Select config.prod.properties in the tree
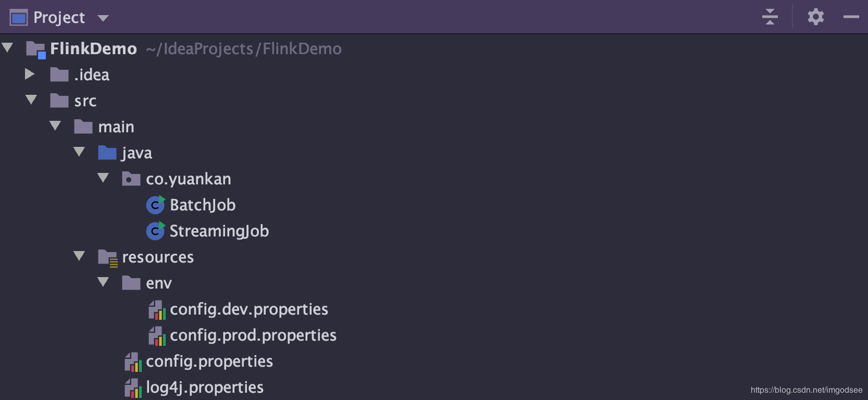The height and width of the screenshot is (400, 868). tap(253, 335)
